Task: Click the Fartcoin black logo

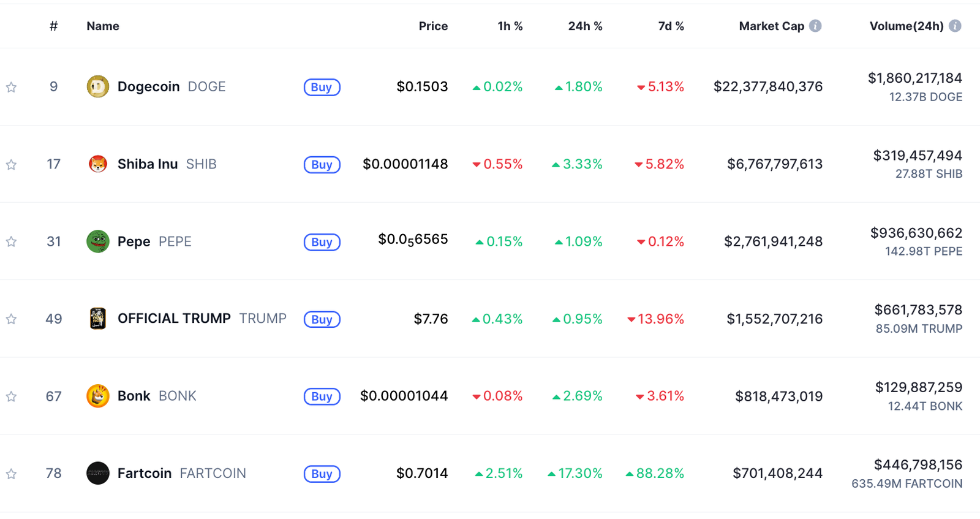Action: click(98, 473)
